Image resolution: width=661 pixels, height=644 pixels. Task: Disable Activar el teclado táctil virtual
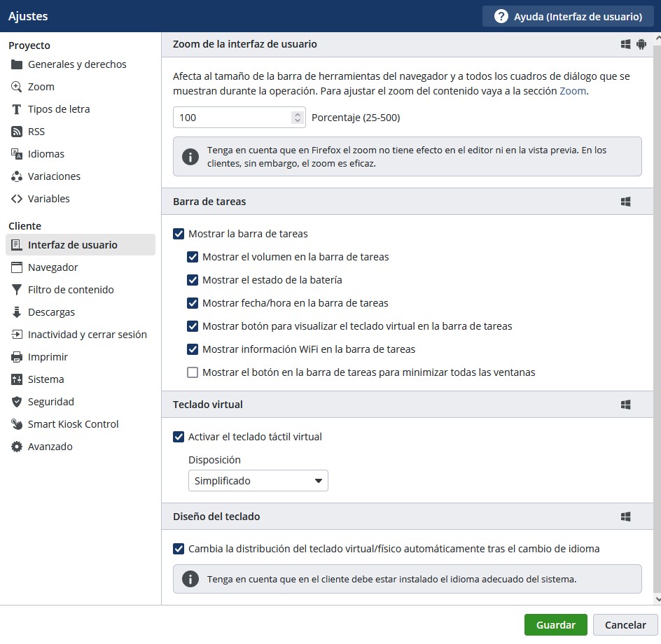179,437
